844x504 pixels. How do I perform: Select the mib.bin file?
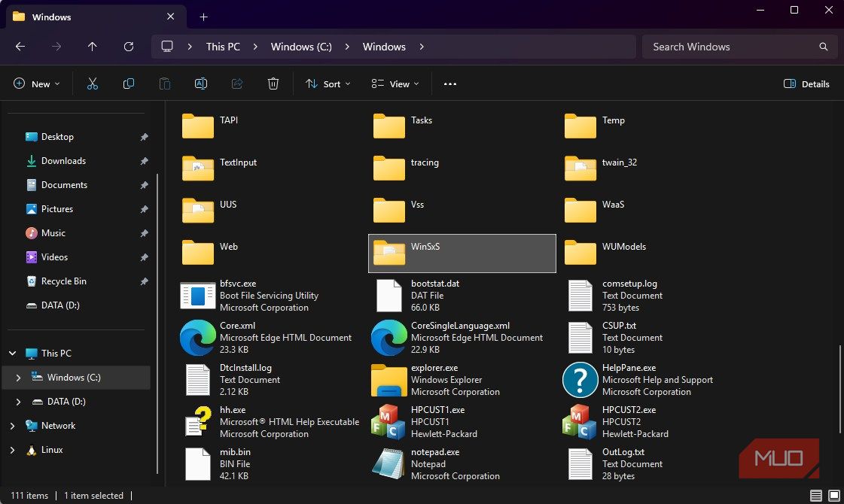tap(271, 463)
